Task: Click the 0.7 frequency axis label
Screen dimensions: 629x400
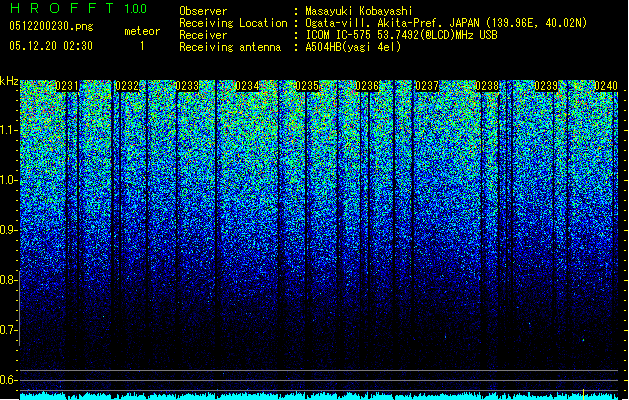Action: click(9, 330)
